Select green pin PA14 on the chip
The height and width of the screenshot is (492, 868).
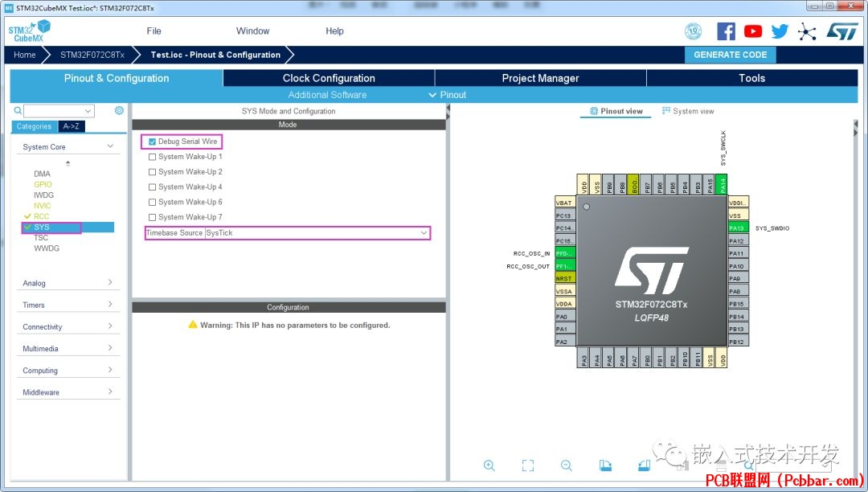point(721,184)
